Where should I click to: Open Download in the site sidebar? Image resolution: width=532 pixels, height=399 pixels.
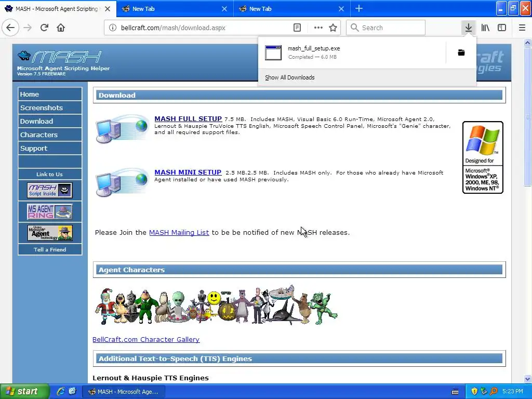(x=50, y=122)
